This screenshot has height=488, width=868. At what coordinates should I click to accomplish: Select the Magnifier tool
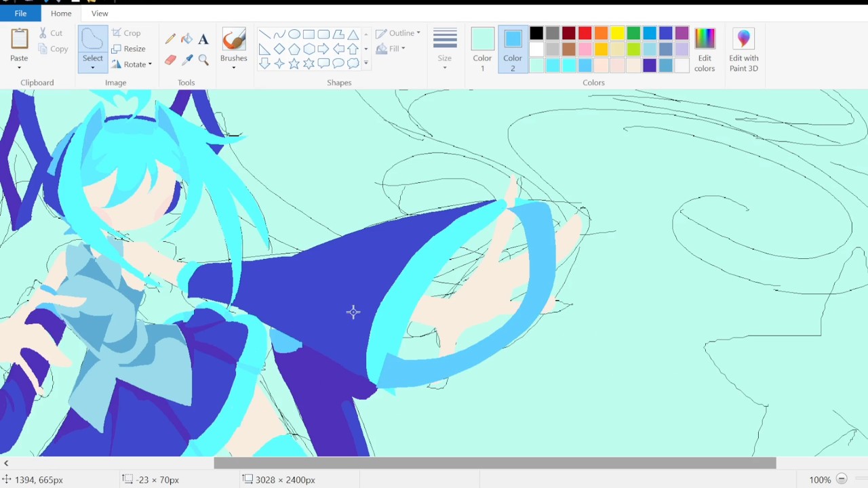(203, 60)
